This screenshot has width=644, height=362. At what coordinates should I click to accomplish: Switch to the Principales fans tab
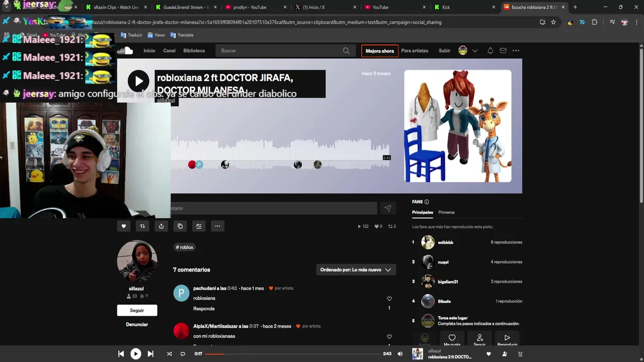point(423,212)
